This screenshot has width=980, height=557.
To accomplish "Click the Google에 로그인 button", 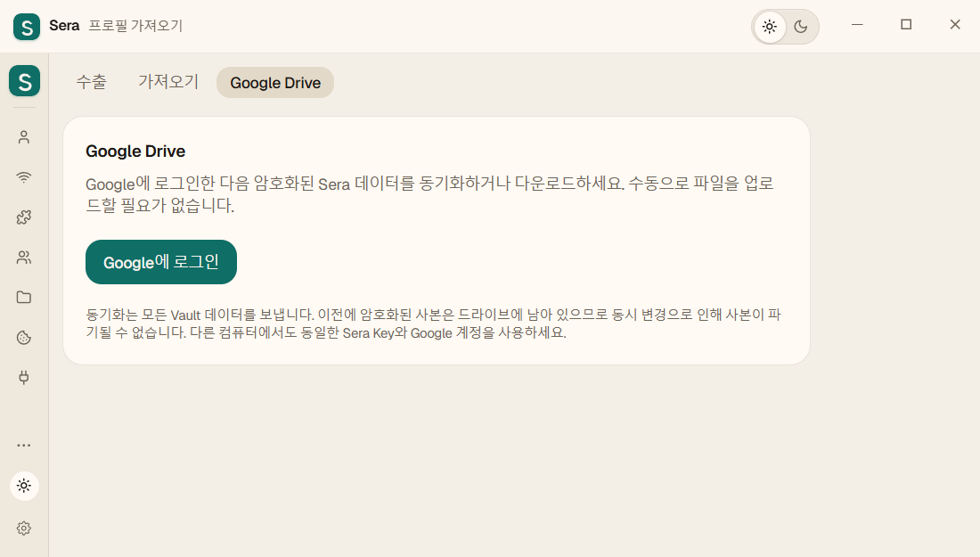I will [x=161, y=262].
